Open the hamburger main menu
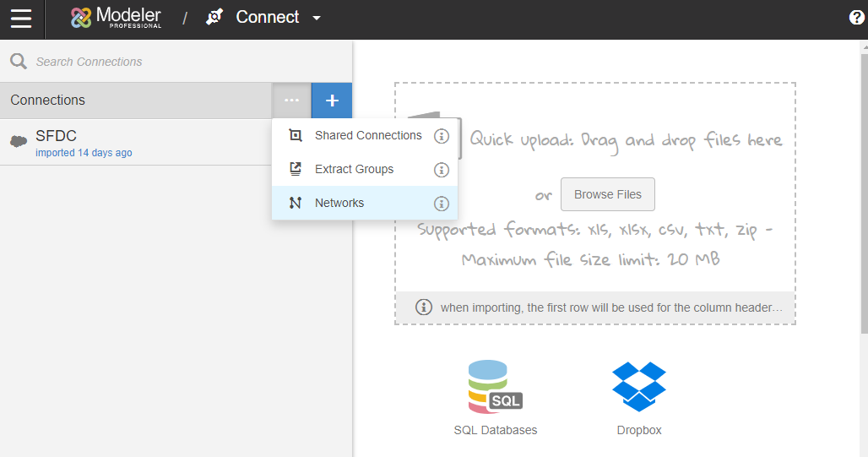 [x=21, y=18]
